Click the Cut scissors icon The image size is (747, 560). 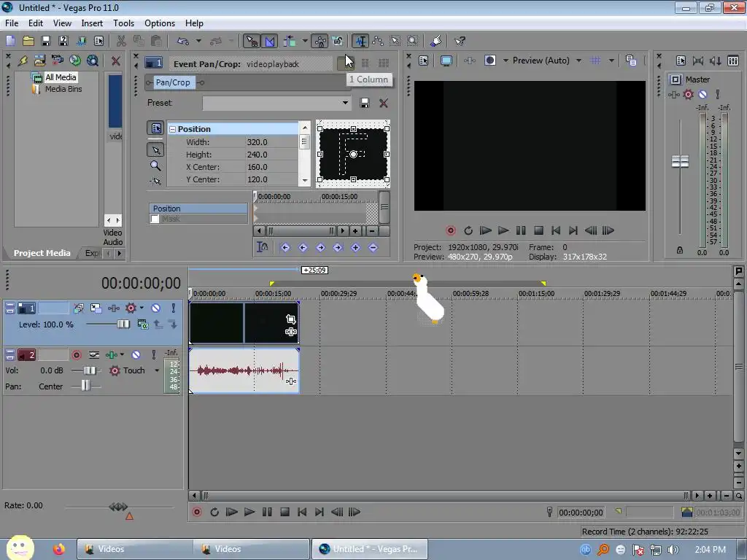tap(121, 41)
